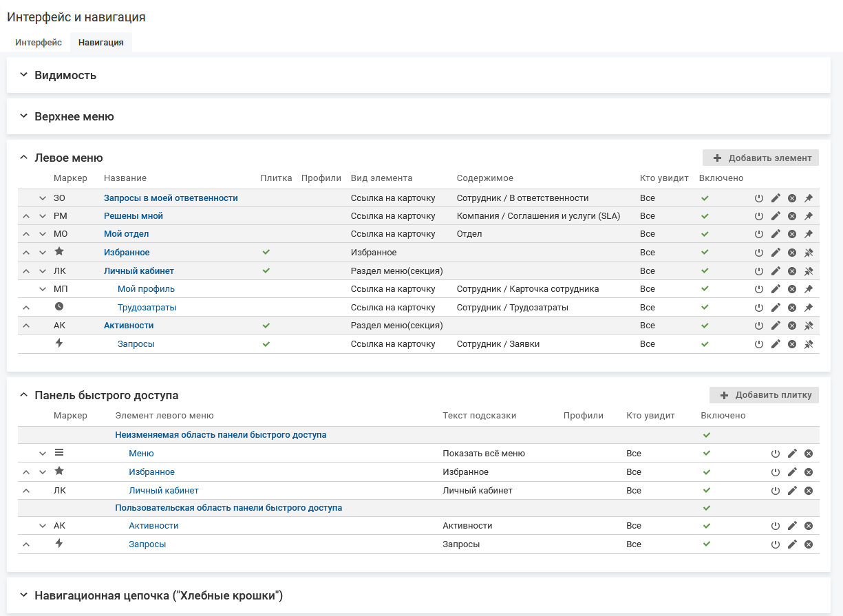
Task: Toggle power for Запросы quick access tile
Action: point(776,544)
